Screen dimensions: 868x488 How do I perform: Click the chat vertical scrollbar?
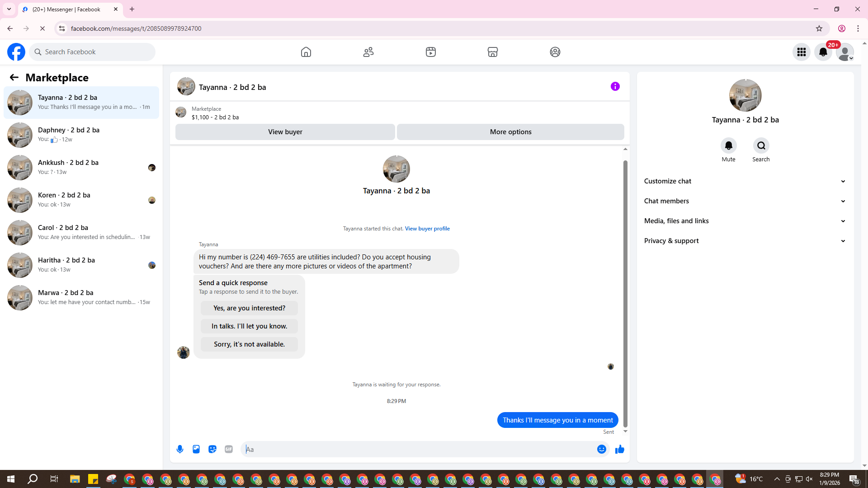[625, 294]
